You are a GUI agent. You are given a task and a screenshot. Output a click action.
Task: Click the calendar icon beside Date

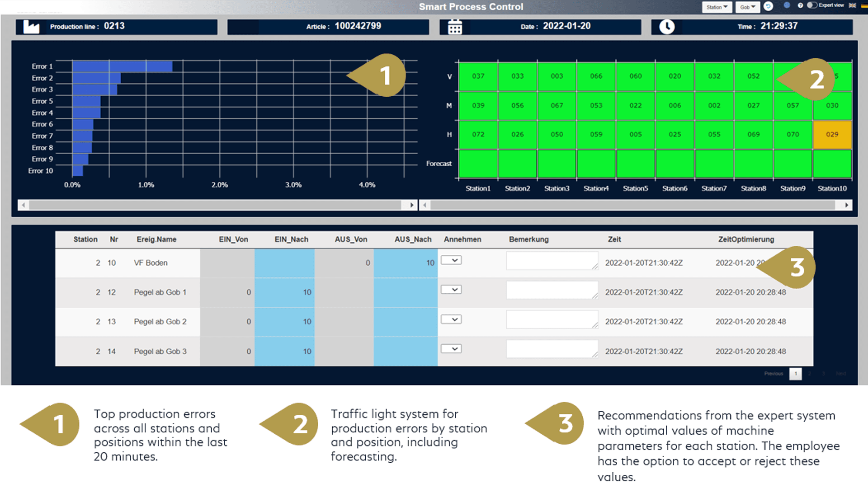point(455,27)
